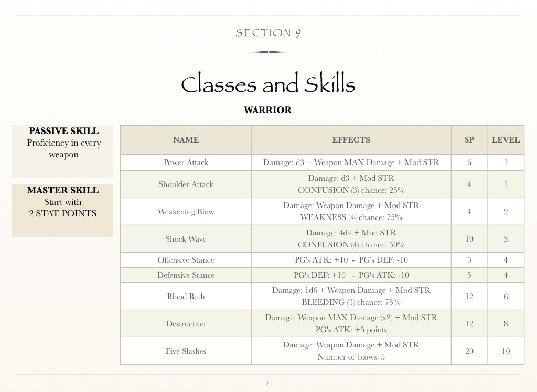Click the EFFECTS column header
This screenshot has width=537, height=392.
coord(351,140)
